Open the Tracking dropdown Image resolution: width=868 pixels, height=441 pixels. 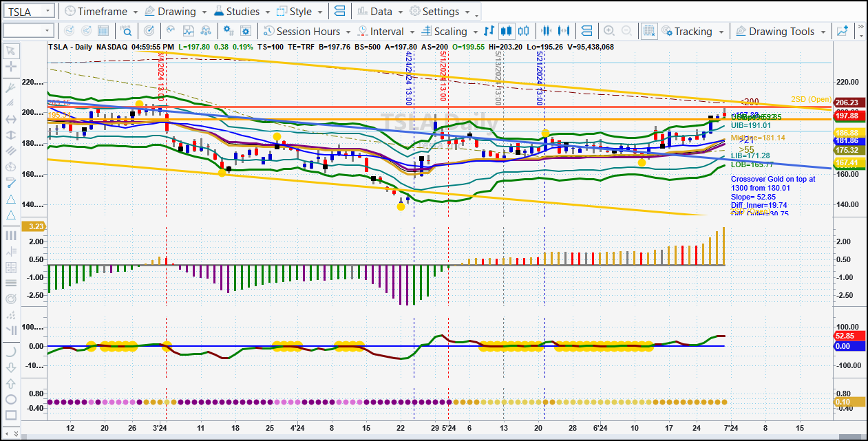692,31
